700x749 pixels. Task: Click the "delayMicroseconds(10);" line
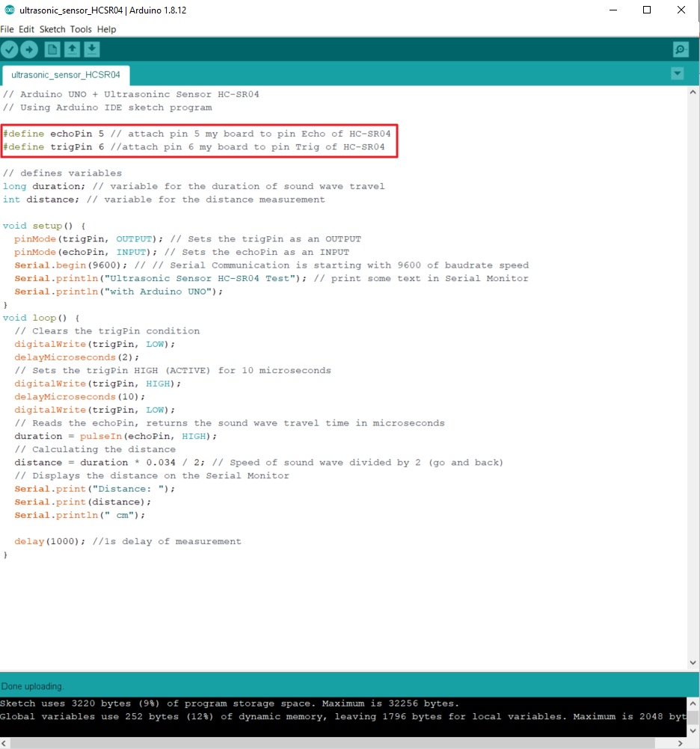[79, 396]
